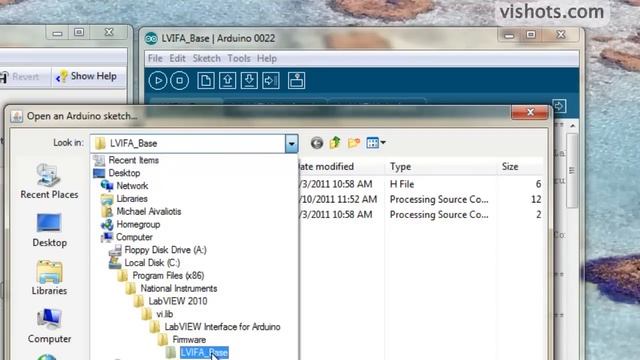
Task: Create a new folder with the toolbar icon
Action: 353,142
